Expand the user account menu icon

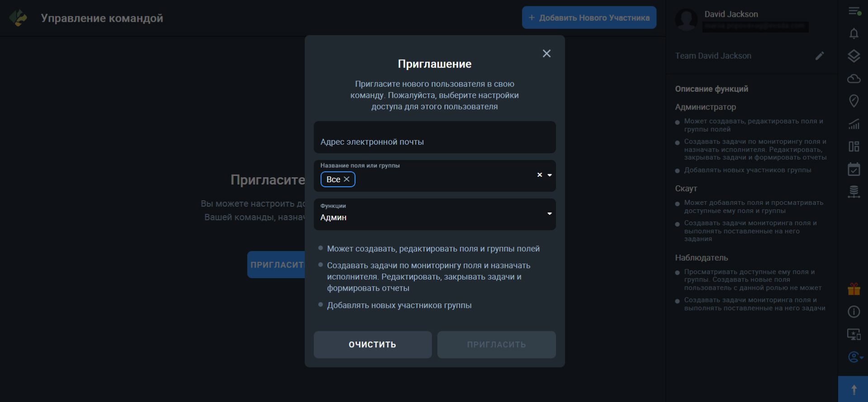pyautogui.click(x=854, y=357)
